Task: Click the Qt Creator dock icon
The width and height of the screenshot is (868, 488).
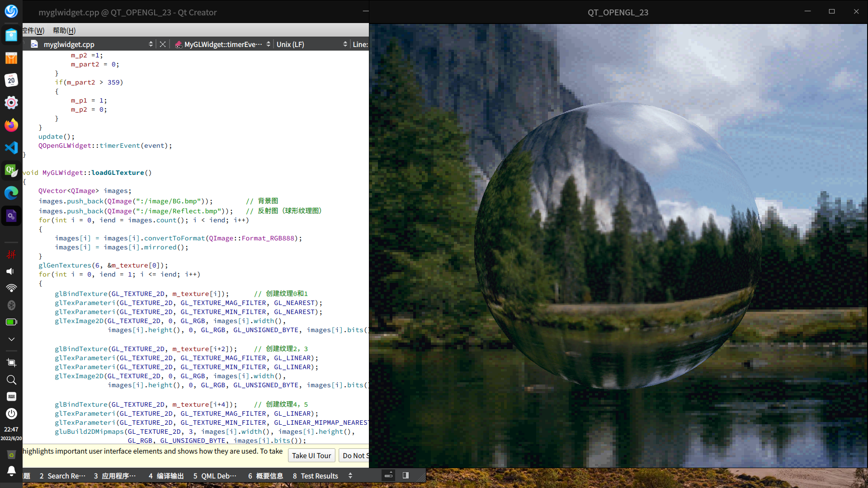Action: [x=11, y=170]
